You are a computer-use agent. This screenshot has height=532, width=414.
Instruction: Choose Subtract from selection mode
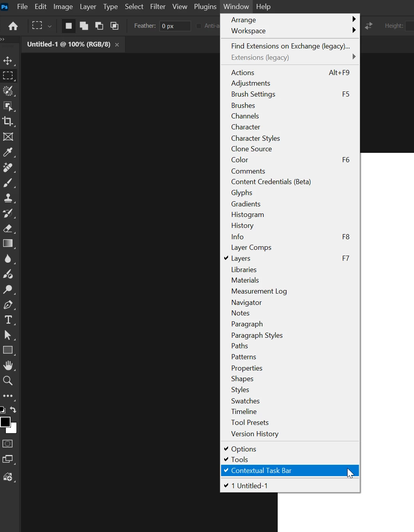tap(99, 26)
